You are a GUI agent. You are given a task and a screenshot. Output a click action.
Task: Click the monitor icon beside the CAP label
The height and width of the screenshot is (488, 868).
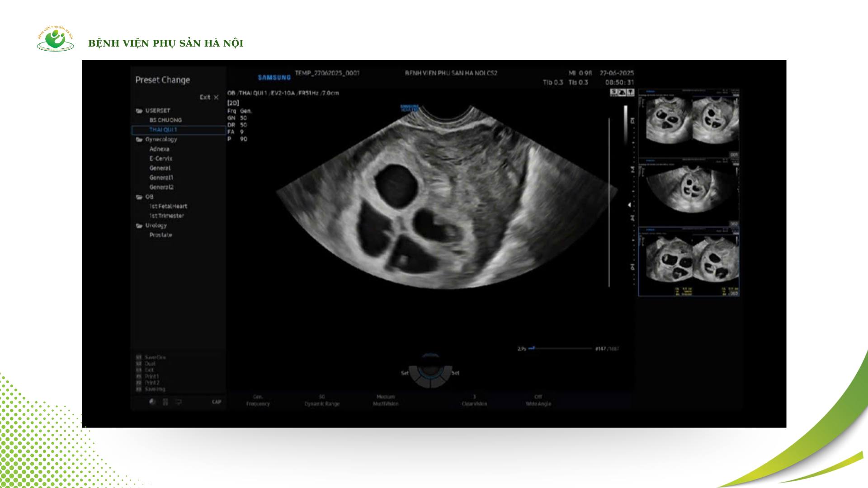pyautogui.click(x=179, y=402)
